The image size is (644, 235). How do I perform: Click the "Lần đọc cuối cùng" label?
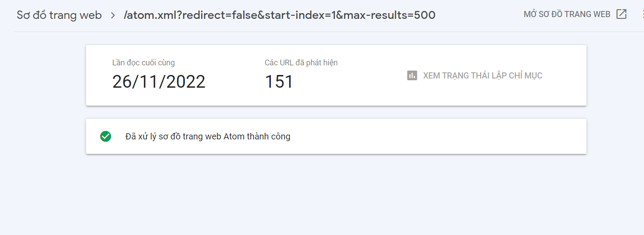[x=144, y=63]
